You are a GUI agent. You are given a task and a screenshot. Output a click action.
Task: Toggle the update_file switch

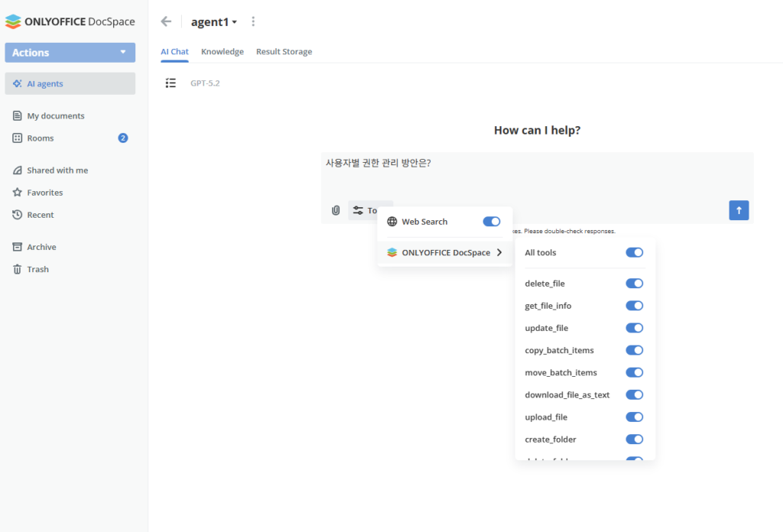click(634, 328)
